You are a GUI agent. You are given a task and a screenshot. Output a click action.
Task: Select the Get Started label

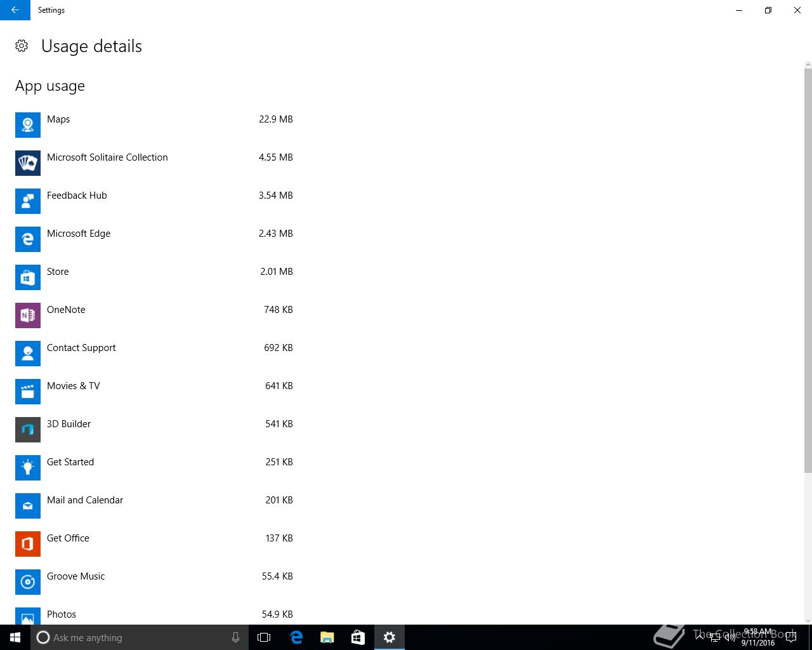70,462
